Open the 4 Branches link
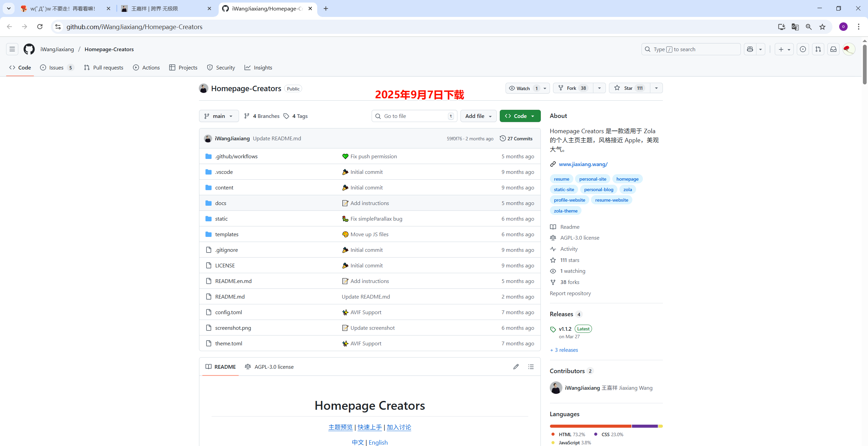 tap(262, 116)
